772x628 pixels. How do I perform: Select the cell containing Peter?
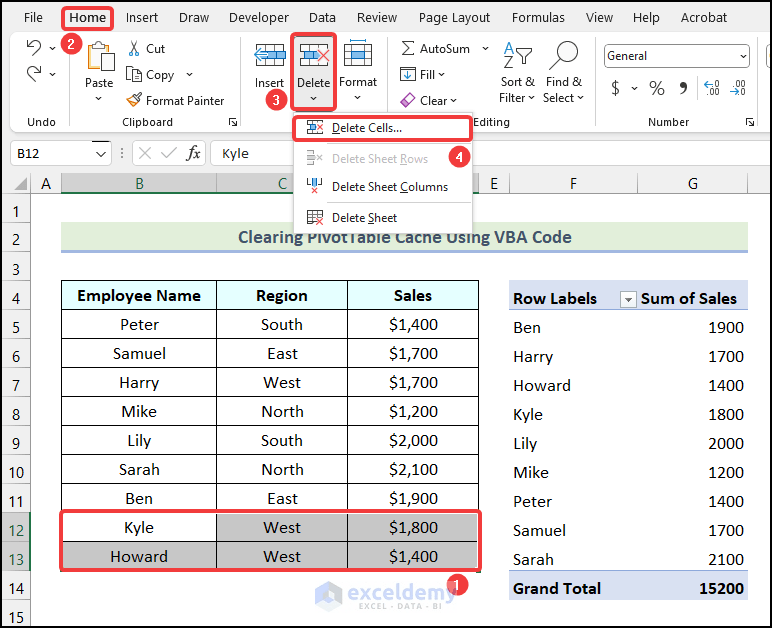tap(139, 324)
